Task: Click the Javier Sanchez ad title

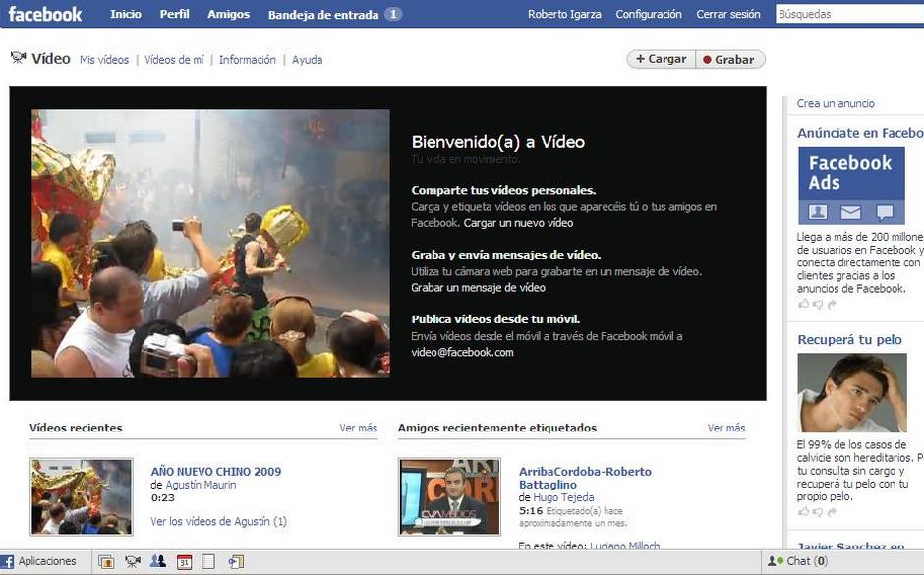Action: tap(851, 546)
